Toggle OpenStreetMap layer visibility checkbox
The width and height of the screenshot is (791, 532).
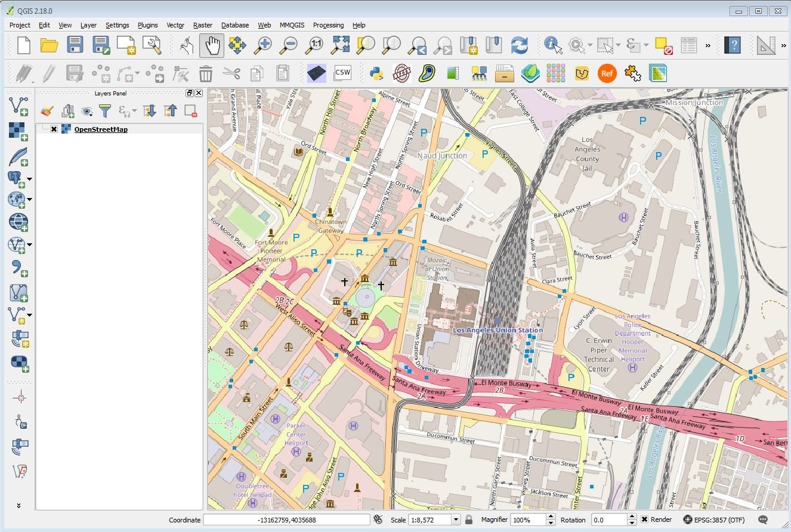pos(54,129)
